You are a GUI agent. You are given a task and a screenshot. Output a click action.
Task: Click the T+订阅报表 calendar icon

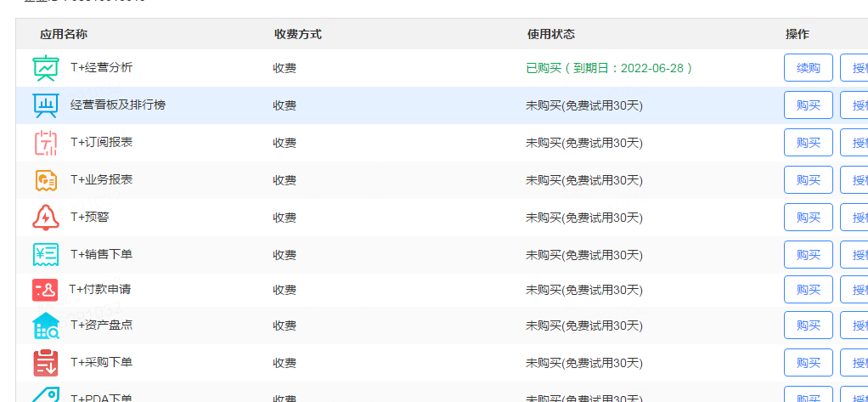point(45,143)
